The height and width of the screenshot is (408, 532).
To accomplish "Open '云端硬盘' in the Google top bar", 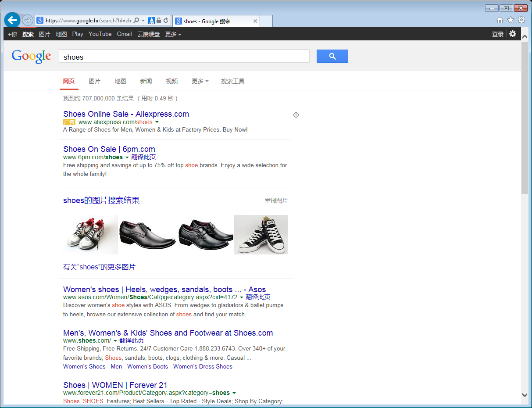I will 148,34.
